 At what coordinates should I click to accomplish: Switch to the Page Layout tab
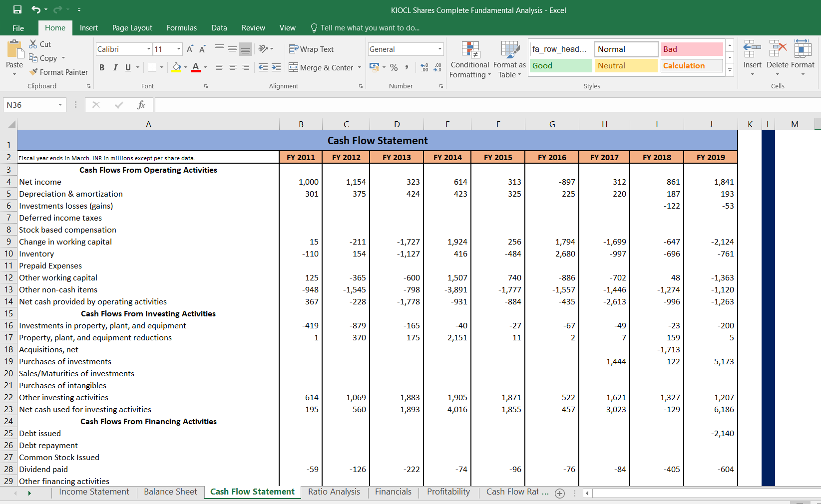pyautogui.click(x=132, y=28)
